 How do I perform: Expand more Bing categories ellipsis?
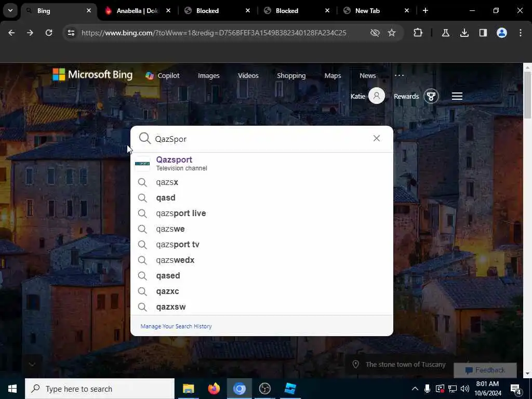tap(400, 75)
